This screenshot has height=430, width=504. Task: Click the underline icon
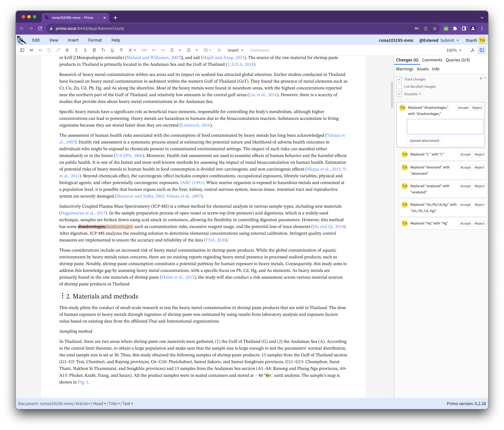pyautogui.click(x=112, y=50)
